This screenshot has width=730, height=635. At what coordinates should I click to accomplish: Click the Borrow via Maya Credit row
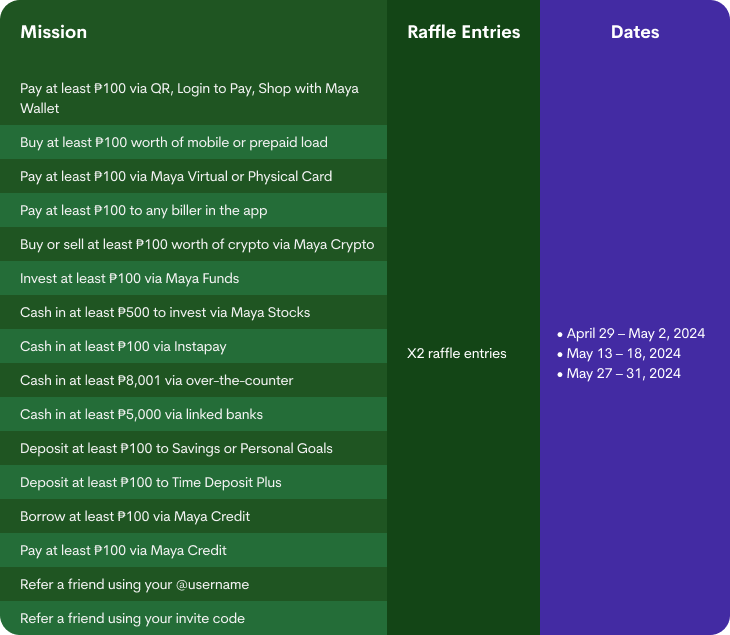[135, 516]
